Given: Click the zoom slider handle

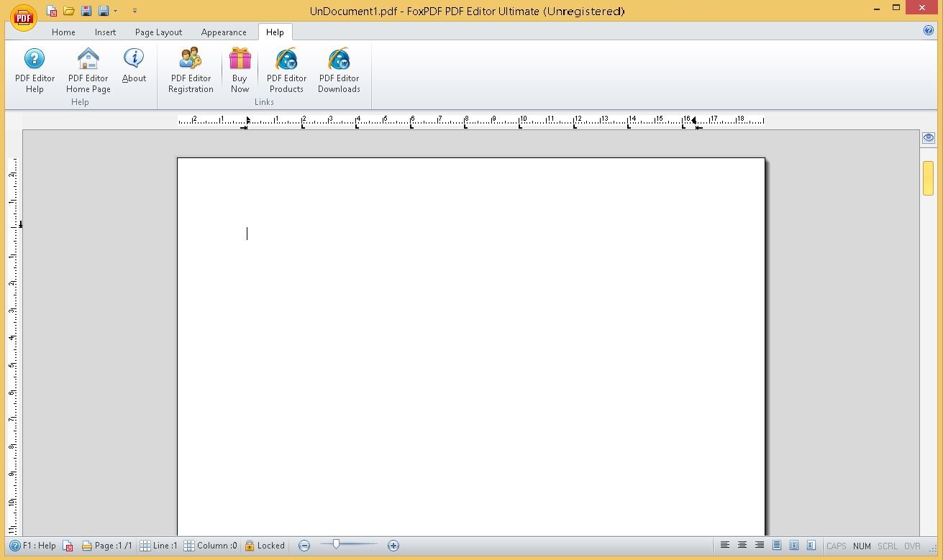Looking at the screenshot, I should (x=336, y=545).
